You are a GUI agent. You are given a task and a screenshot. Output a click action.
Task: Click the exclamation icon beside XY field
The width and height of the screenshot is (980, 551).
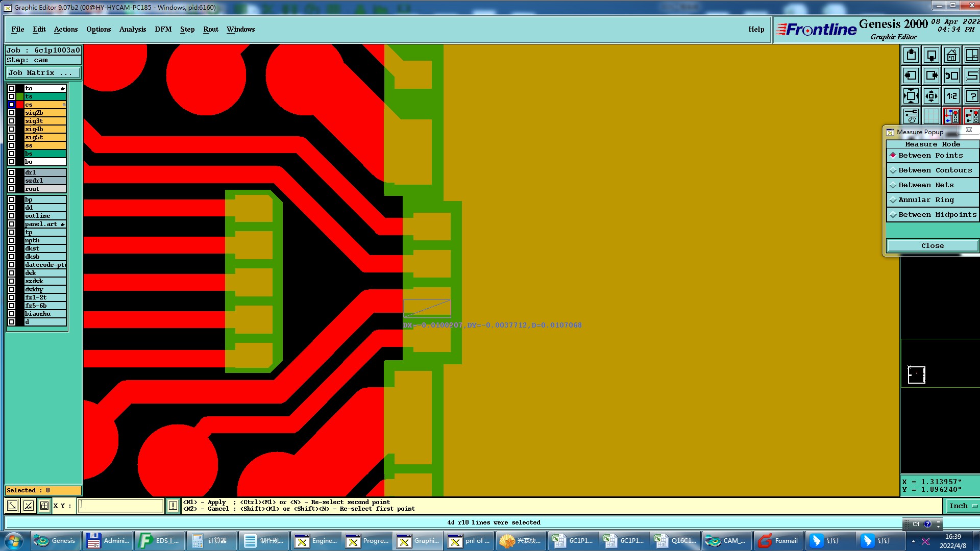(173, 506)
